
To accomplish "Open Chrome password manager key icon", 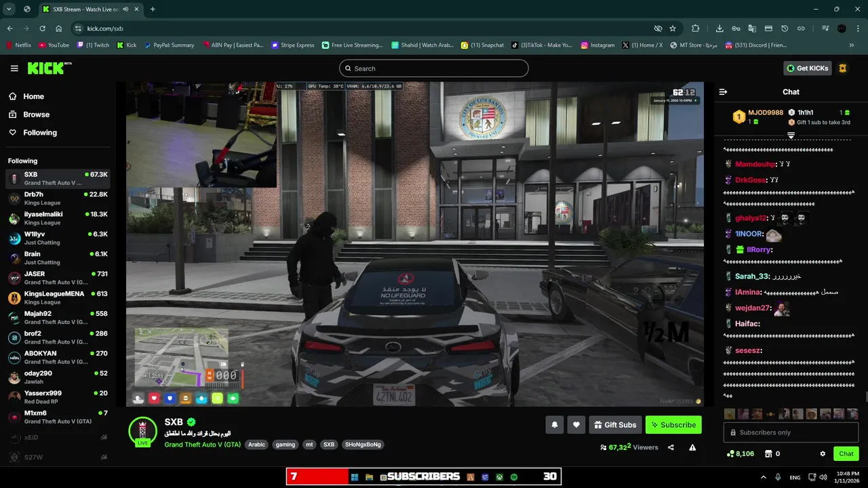I will 736,28.
